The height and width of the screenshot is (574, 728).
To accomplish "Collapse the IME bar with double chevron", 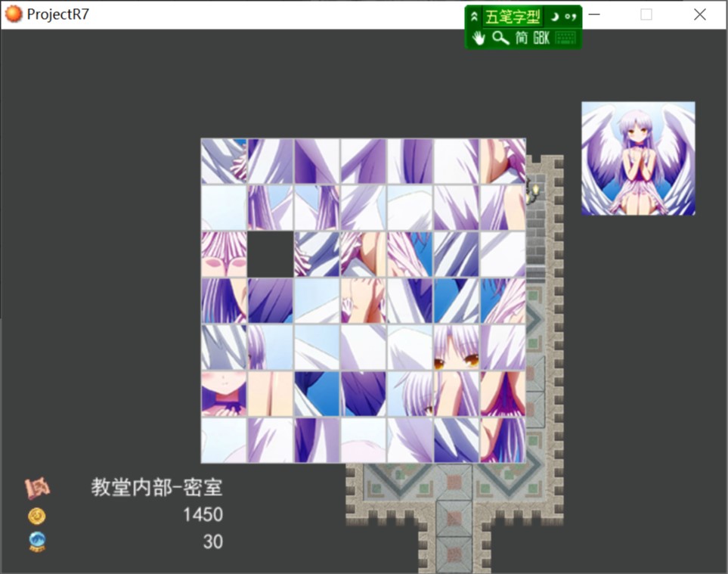I will [474, 17].
